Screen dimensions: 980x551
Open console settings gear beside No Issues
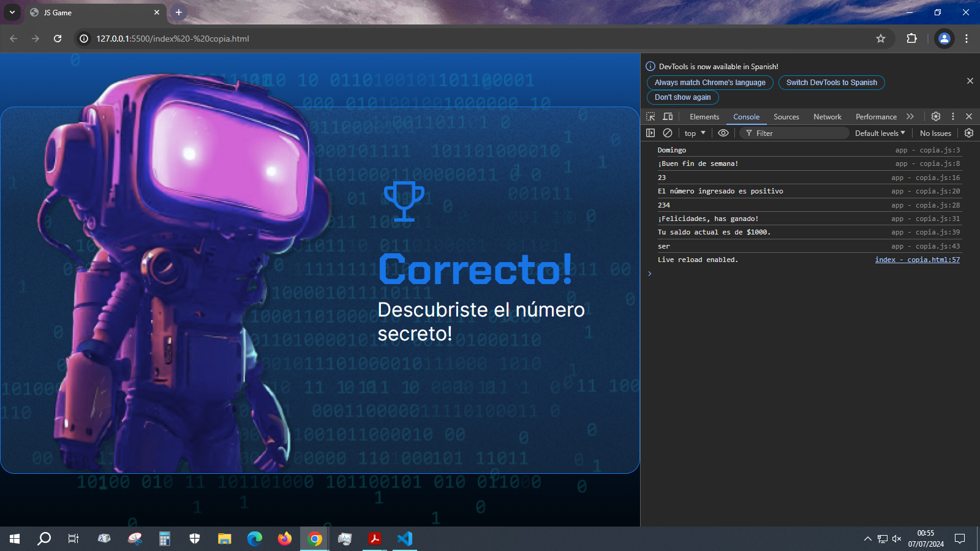pyautogui.click(x=969, y=133)
